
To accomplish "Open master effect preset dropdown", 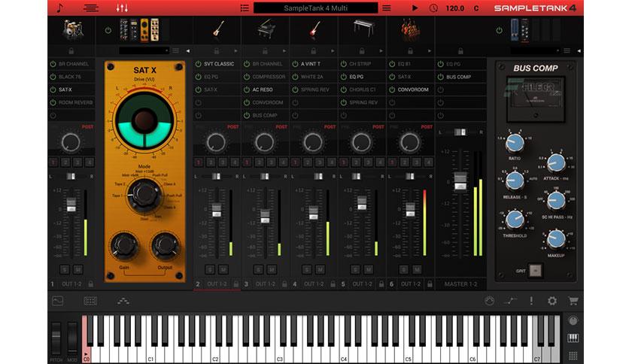I will point(535,50).
